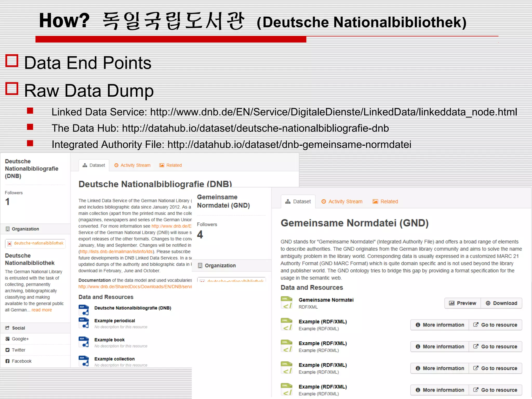Open Related tab in GND panel

pos(385,202)
